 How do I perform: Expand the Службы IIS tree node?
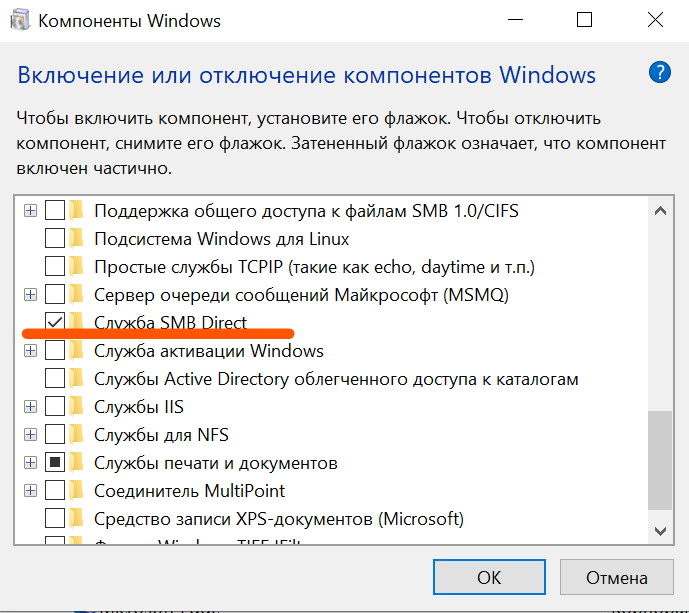pos(31,407)
